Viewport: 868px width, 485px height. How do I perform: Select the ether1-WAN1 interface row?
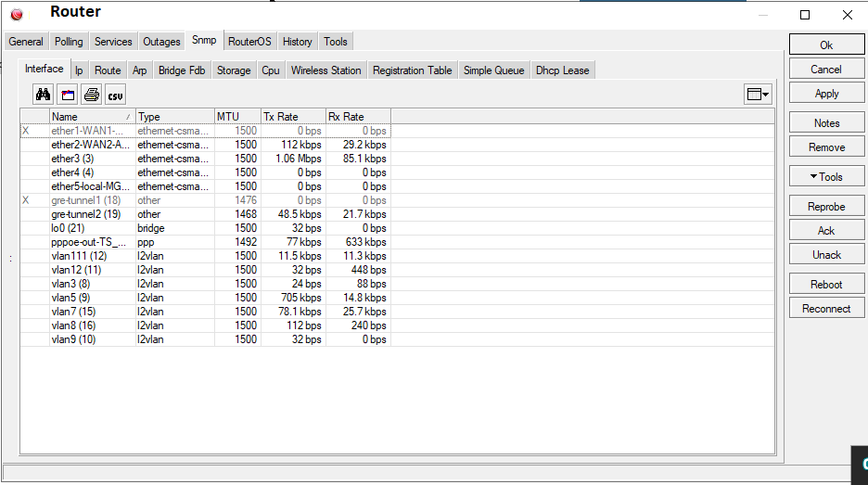(x=205, y=131)
